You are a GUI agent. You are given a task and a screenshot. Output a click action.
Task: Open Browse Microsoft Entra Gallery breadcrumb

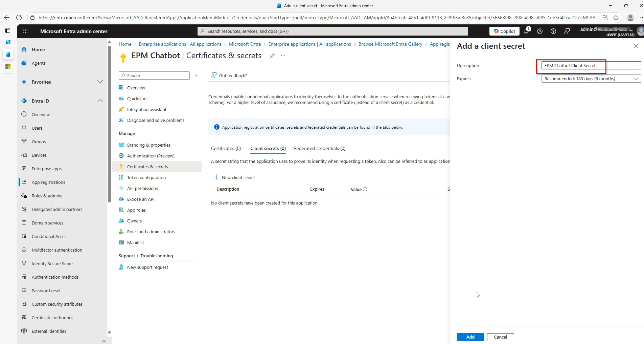390,44
